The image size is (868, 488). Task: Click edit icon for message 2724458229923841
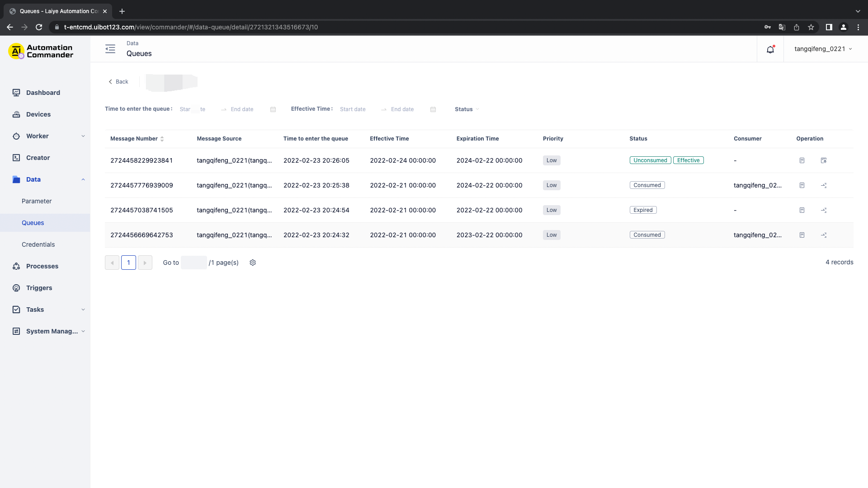pyautogui.click(x=824, y=160)
